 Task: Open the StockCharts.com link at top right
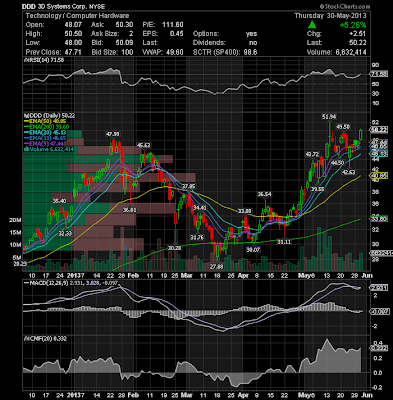tap(345, 6)
